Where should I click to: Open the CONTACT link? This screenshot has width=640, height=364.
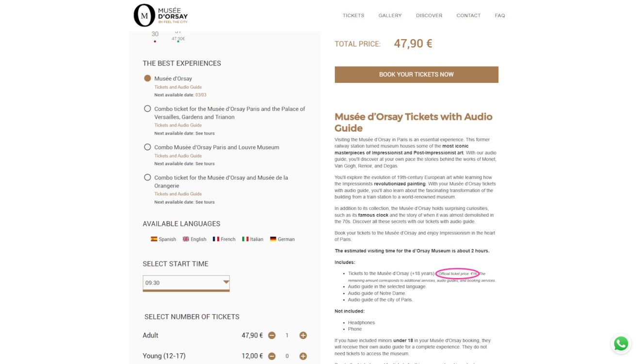coord(468,16)
